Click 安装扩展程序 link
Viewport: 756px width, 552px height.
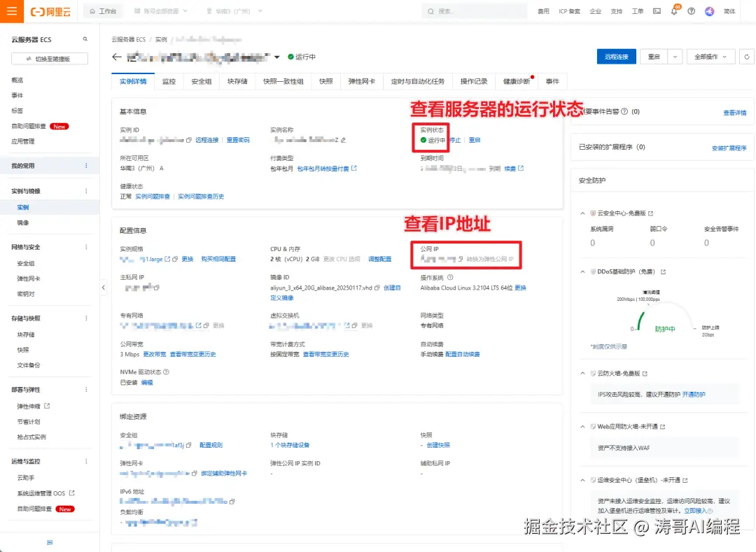click(729, 148)
